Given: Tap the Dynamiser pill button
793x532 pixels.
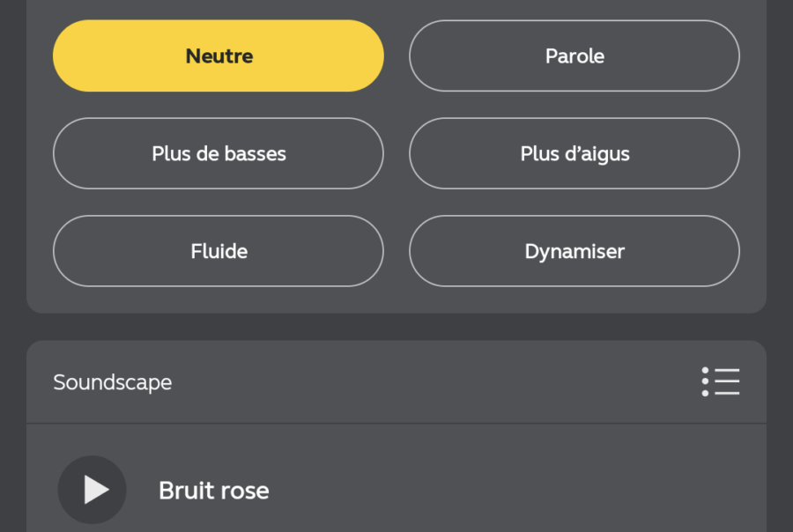Looking at the screenshot, I should pyautogui.click(x=574, y=251).
